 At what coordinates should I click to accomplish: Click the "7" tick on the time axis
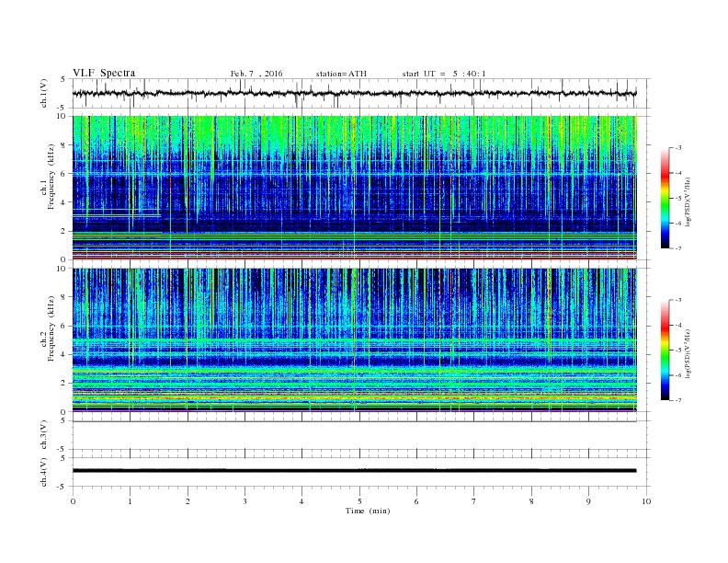tap(474, 501)
